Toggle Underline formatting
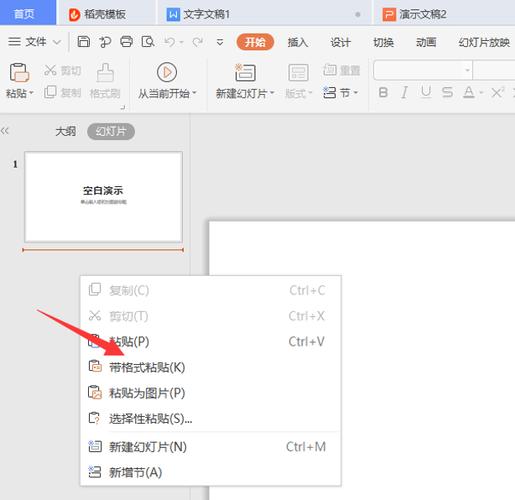The image size is (515, 500). 426,92
